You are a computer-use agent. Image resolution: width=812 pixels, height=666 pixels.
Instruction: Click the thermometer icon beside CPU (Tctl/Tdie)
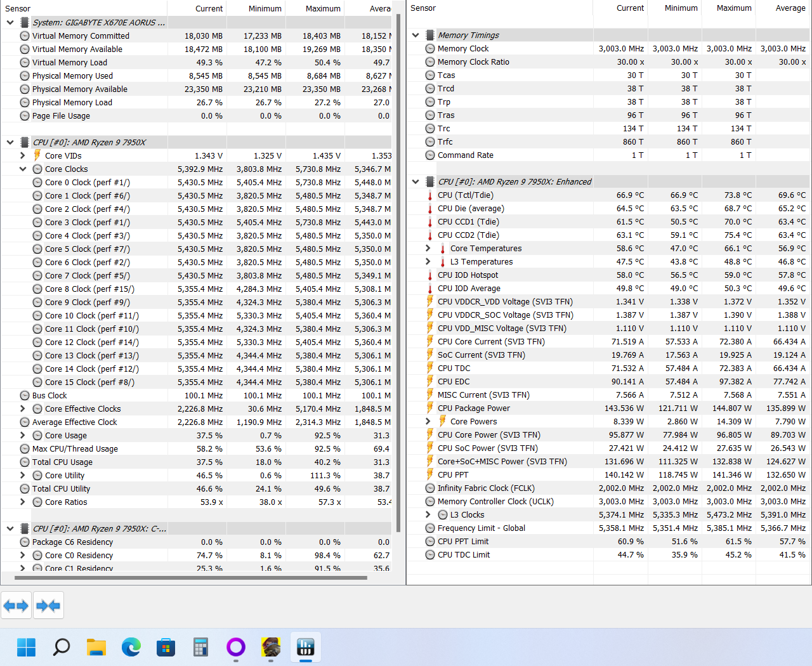(430, 195)
